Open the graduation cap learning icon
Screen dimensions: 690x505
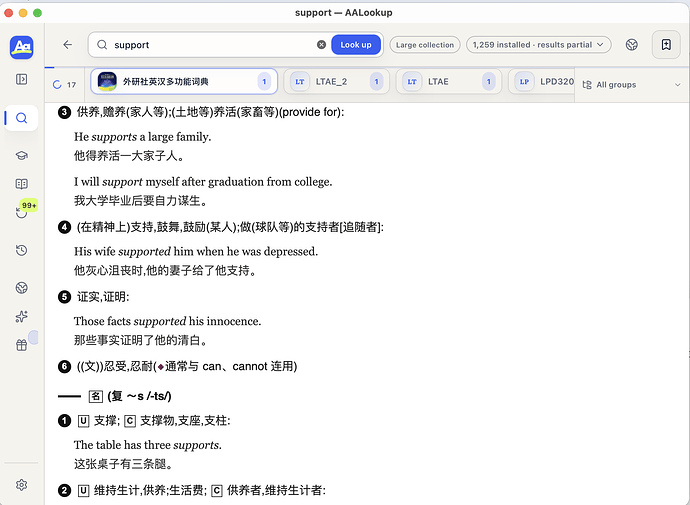[22, 155]
